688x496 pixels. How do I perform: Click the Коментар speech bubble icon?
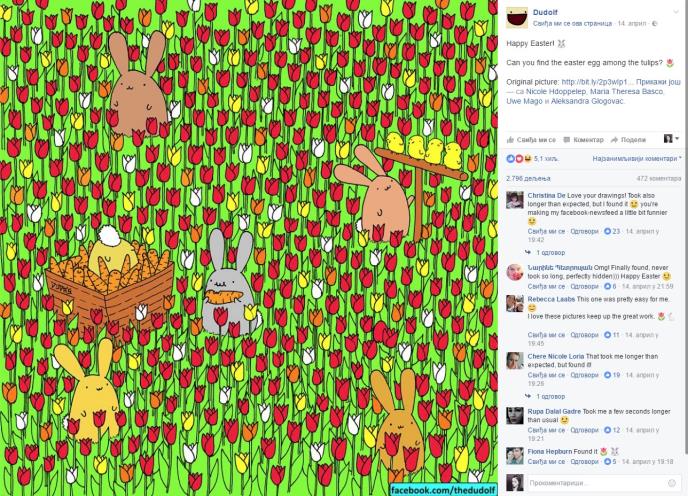(566, 140)
